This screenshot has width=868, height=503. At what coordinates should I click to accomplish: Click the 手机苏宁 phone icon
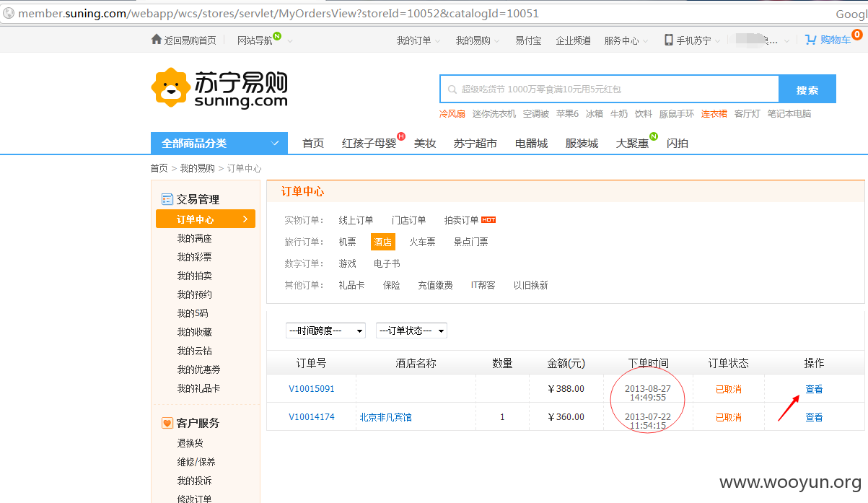click(669, 40)
